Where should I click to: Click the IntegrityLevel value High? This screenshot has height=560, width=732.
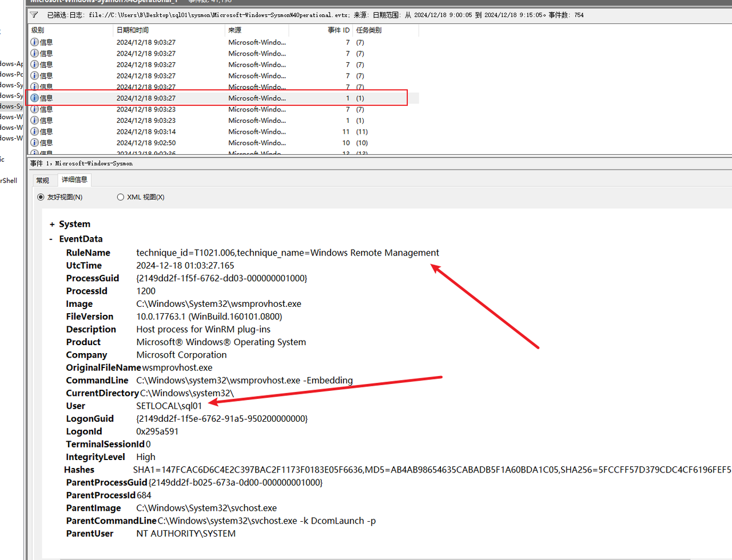point(146,457)
